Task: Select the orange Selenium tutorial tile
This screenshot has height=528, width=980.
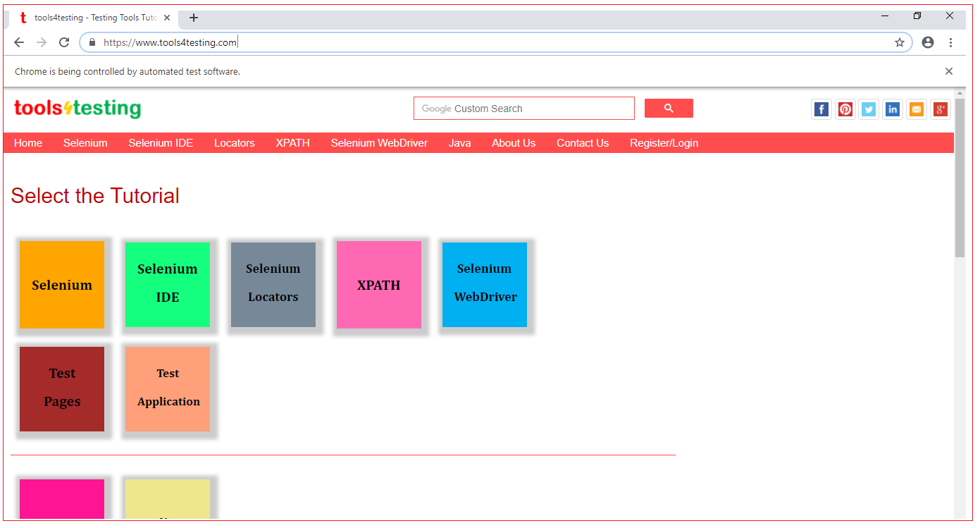Action: (x=62, y=285)
